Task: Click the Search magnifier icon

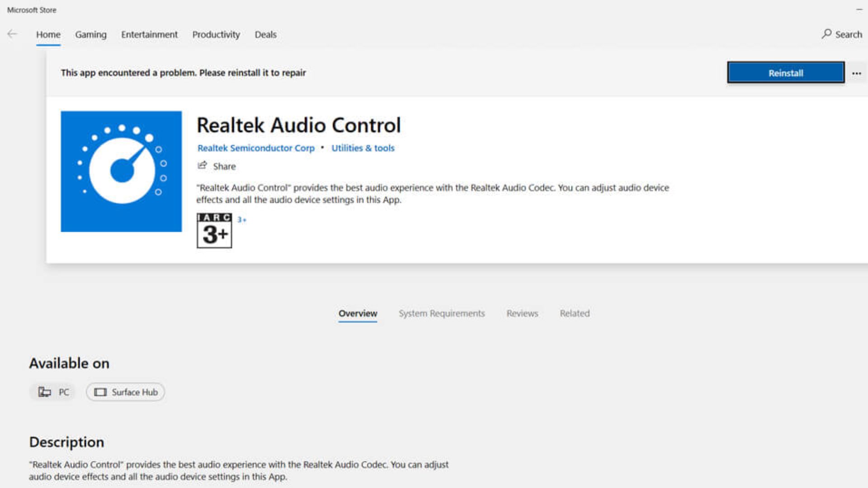Action: [x=826, y=34]
